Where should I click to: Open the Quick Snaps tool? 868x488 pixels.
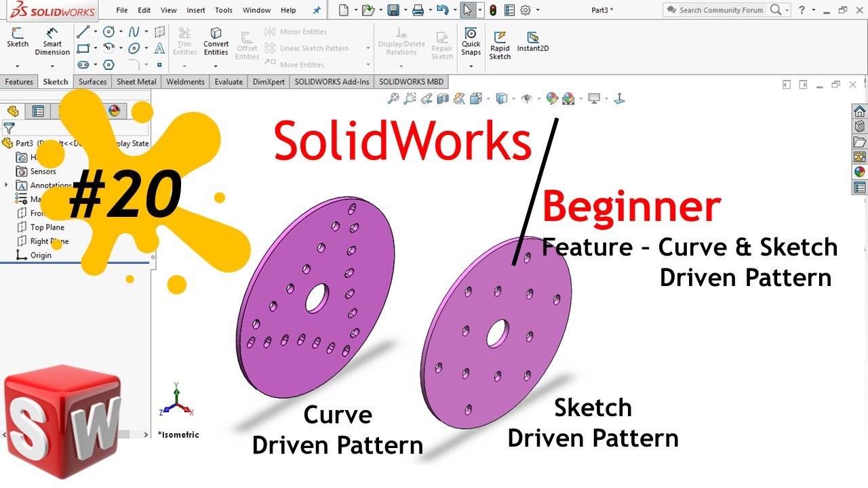click(x=471, y=41)
